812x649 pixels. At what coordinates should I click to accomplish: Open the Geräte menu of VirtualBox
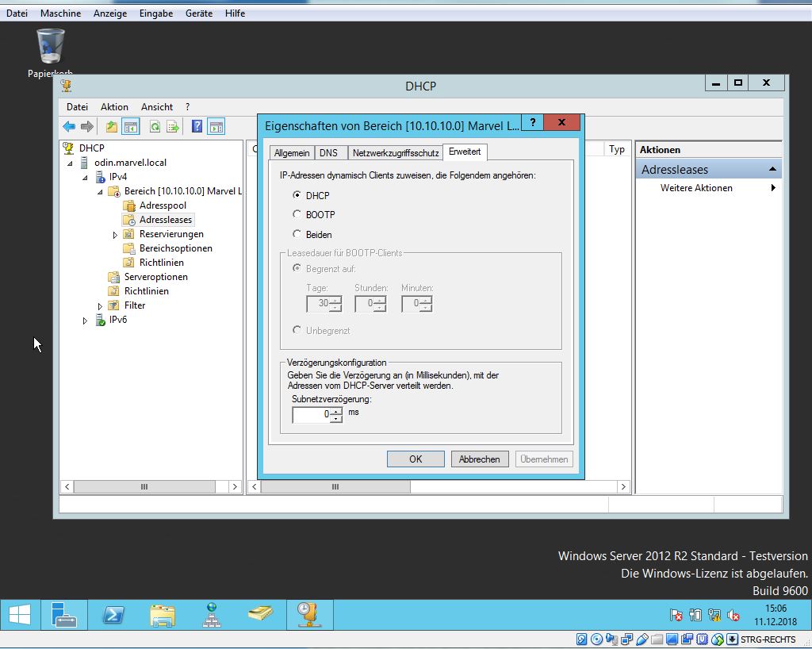coord(199,13)
